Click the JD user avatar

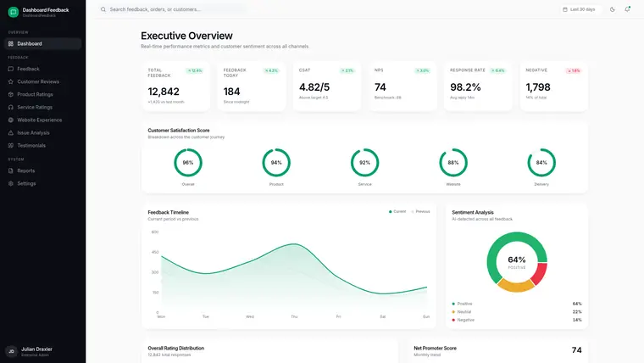click(x=12, y=351)
